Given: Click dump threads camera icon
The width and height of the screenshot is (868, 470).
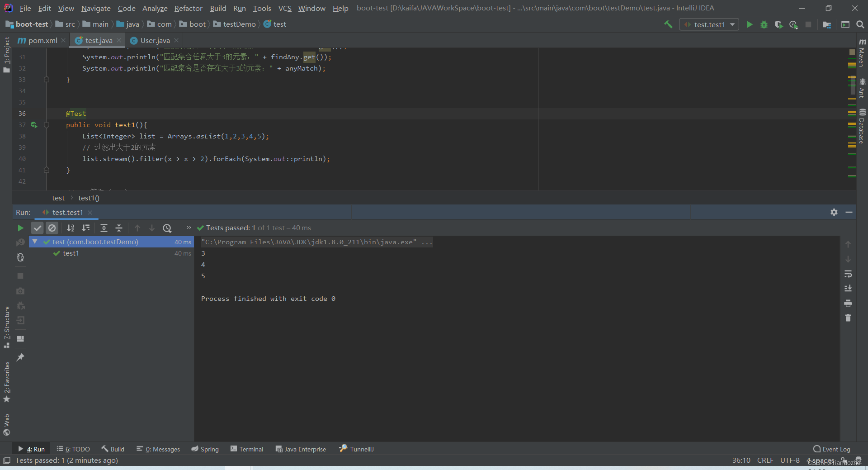Looking at the screenshot, I should (20, 291).
